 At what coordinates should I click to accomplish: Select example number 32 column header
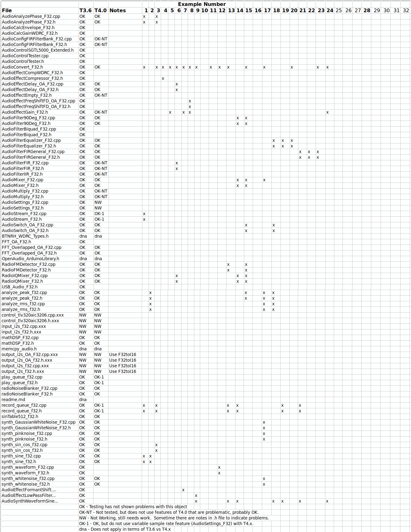(x=406, y=10)
